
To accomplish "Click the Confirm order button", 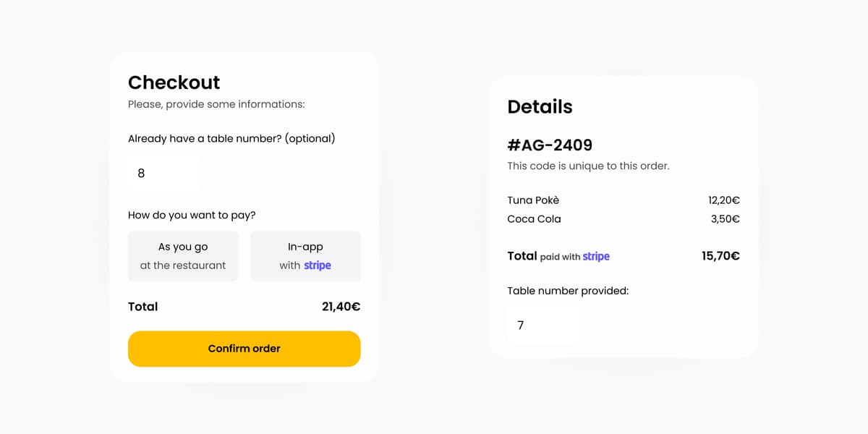I will coord(244,349).
